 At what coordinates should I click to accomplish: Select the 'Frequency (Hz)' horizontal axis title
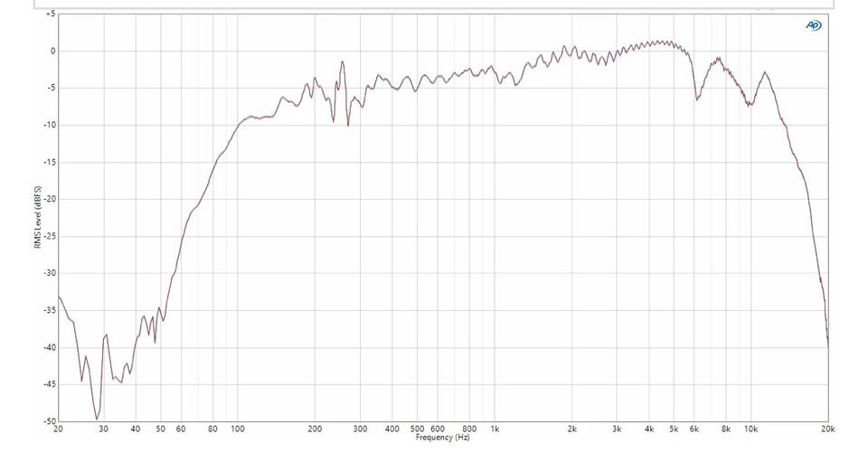point(443,438)
